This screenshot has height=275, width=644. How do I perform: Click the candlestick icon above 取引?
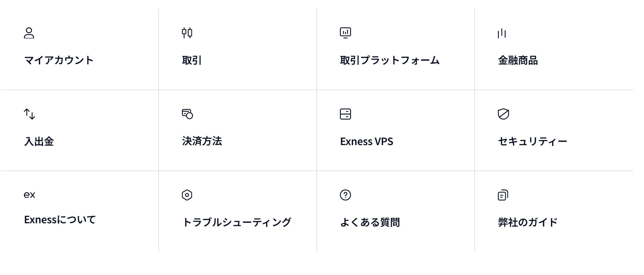click(187, 33)
